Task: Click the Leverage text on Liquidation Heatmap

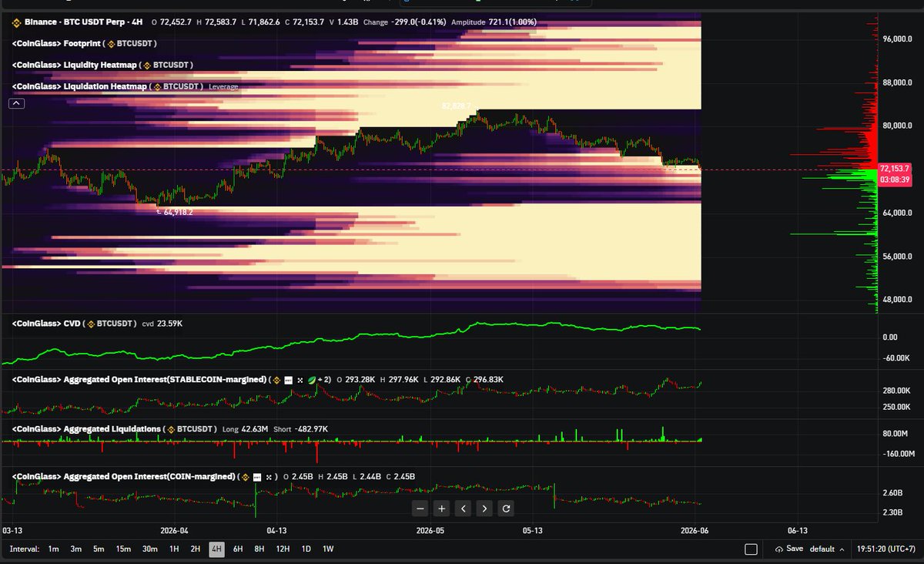Action: click(223, 87)
